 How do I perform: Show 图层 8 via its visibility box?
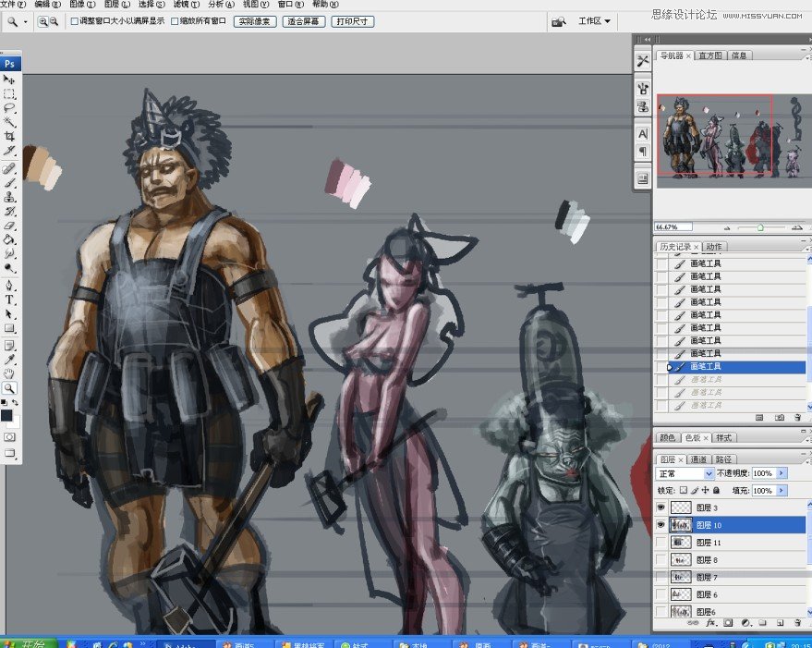[x=661, y=560]
